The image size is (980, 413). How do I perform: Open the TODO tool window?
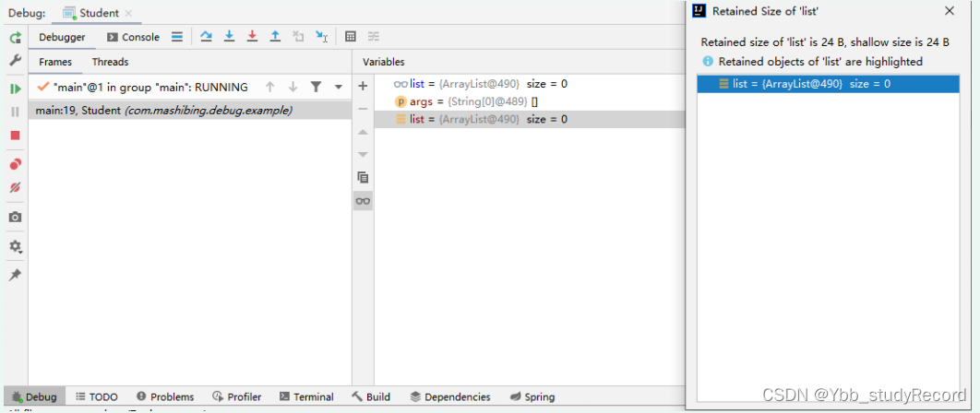[97, 396]
